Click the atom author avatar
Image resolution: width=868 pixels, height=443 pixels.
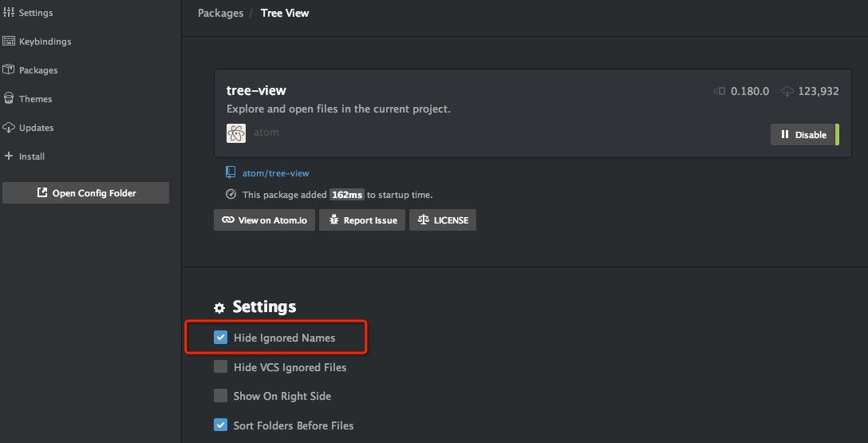pyautogui.click(x=236, y=133)
